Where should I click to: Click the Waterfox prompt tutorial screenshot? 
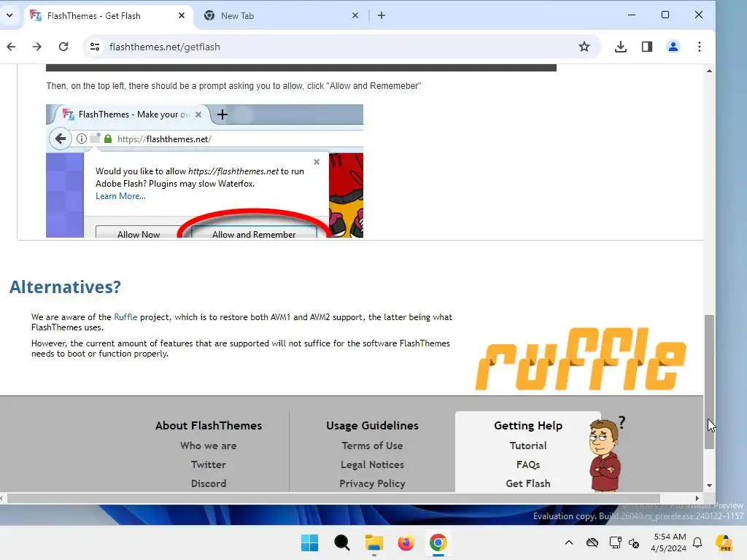[204, 171]
